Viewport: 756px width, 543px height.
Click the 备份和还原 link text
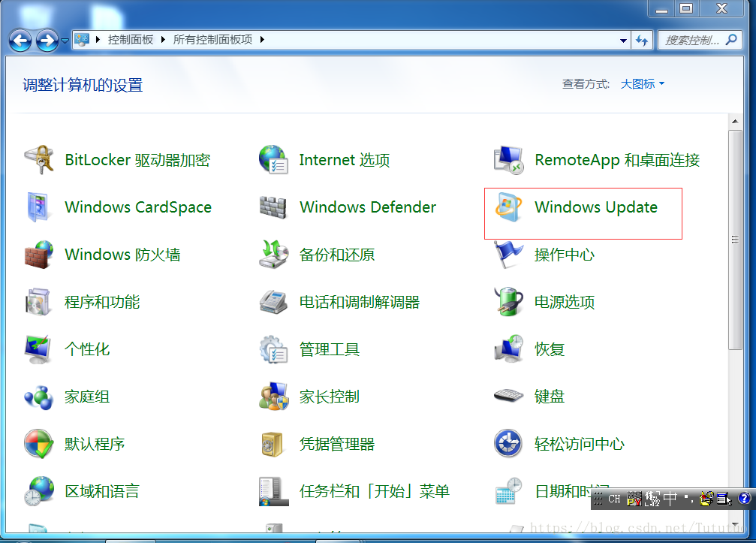(337, 255)
